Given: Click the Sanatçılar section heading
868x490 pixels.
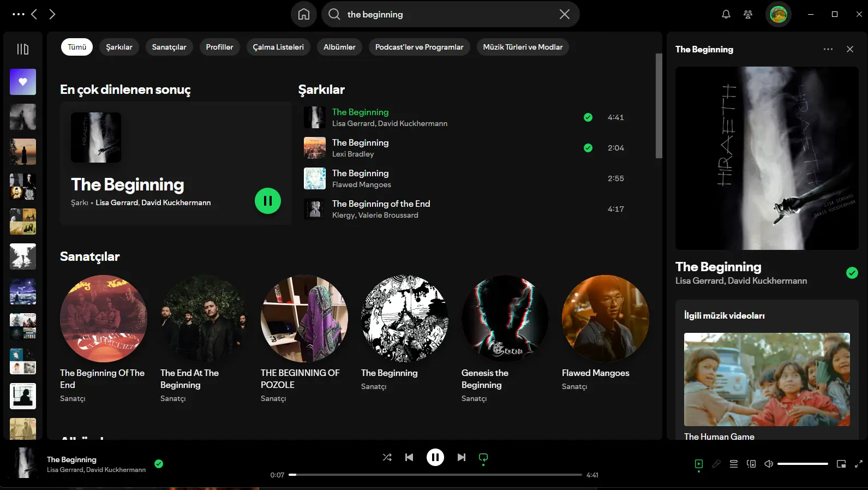Looking at the screenshot, I should coord(89,256).
